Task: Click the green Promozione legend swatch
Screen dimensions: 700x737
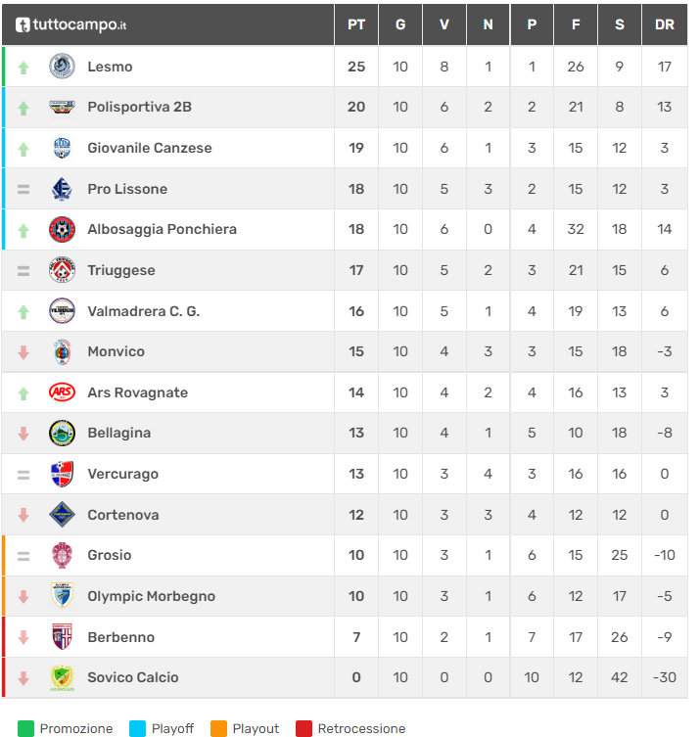Action: [x=26, y=728]
